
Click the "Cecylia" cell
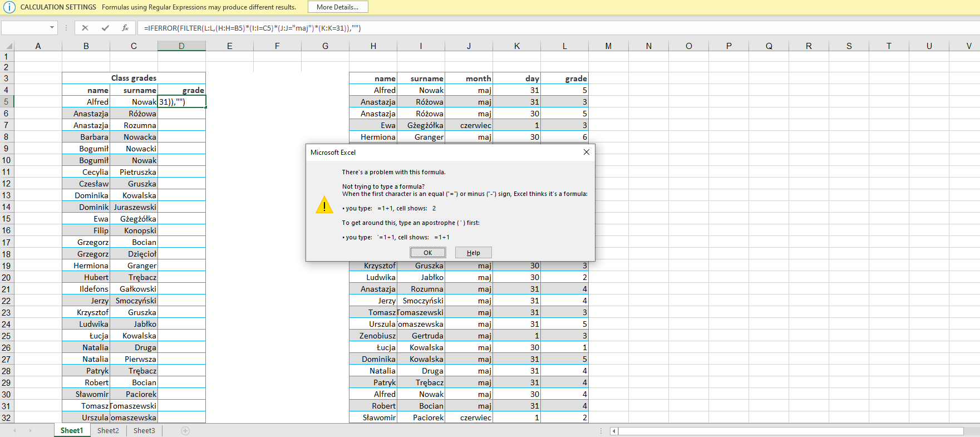(x=86, y=172)
